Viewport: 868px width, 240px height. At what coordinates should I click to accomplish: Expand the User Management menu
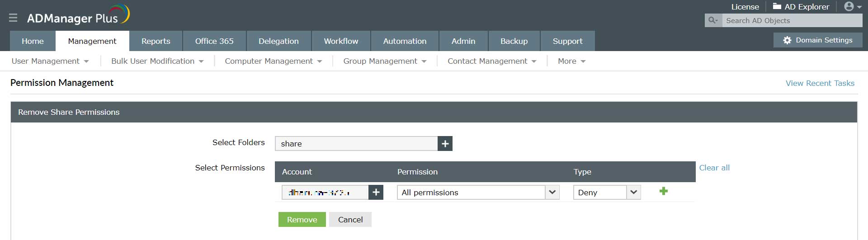point(50,61)
